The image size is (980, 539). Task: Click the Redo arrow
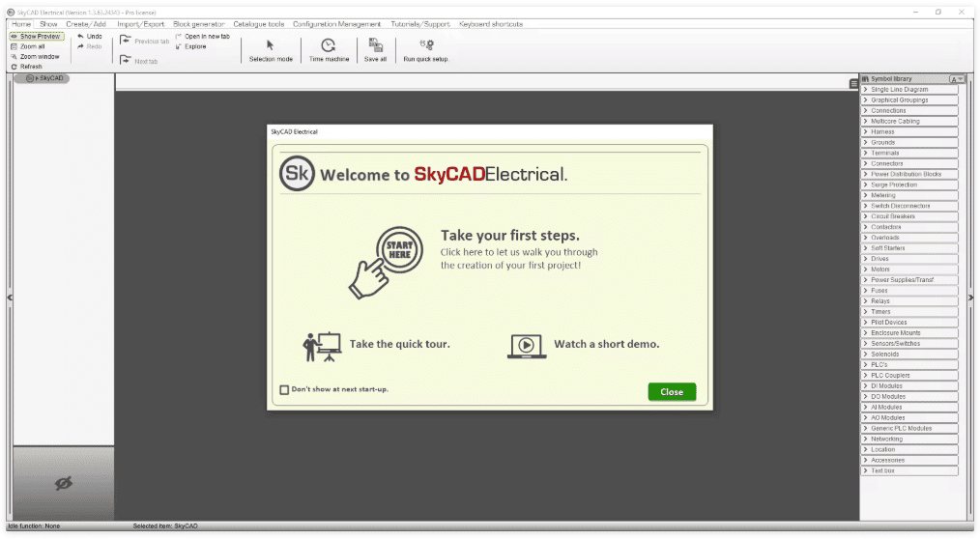click(80, 46)
